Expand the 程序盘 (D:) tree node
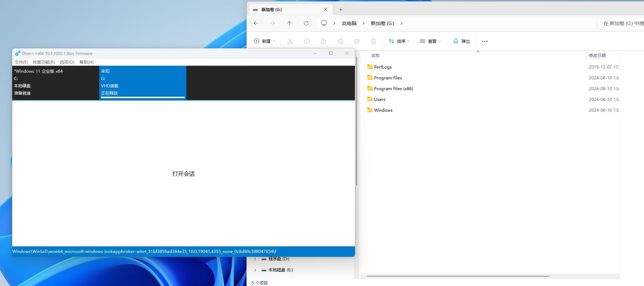 pos(255,259)
